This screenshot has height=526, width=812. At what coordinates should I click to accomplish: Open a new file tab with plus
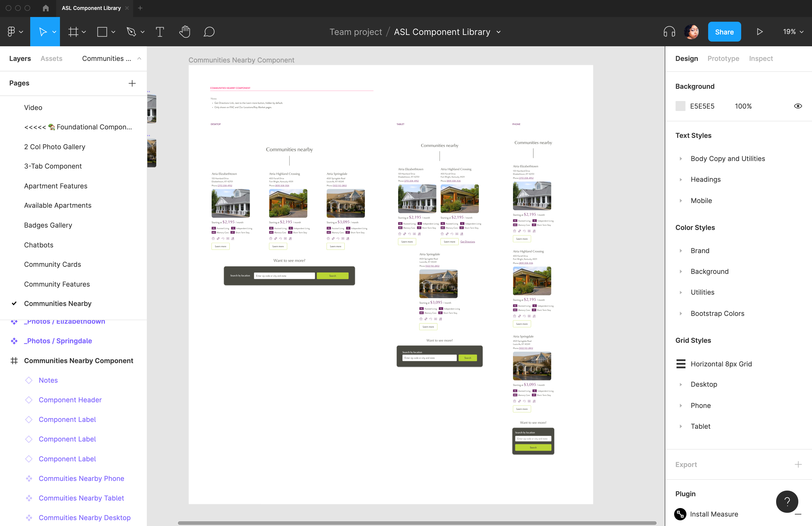140,8
